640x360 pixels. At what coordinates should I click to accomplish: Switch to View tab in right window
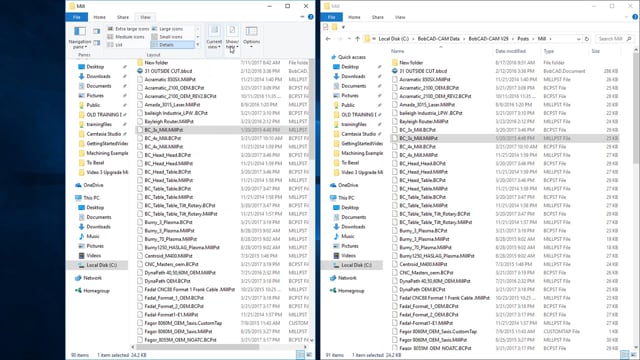tap(400, 17)
